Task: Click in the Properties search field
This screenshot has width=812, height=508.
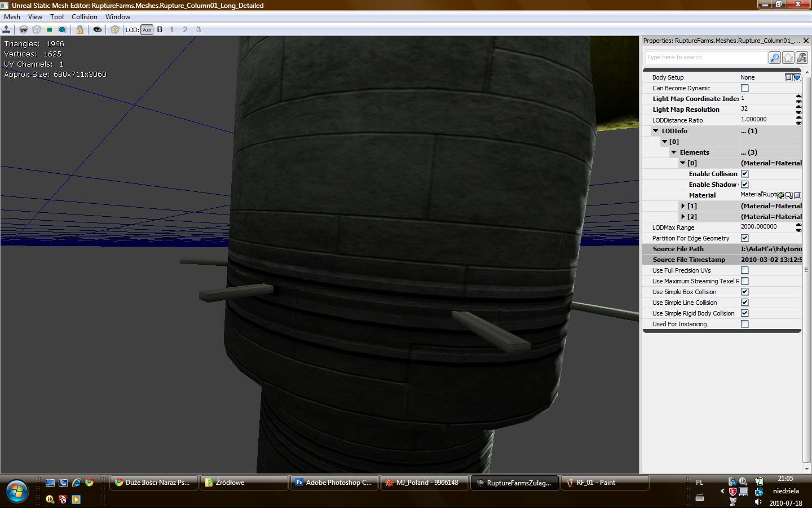Action: [x=706, y=58]
